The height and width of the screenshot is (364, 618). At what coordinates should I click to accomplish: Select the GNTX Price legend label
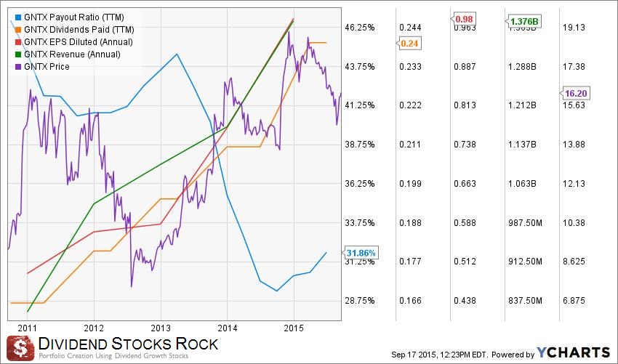pyautogui.click(x=47, y=67)
